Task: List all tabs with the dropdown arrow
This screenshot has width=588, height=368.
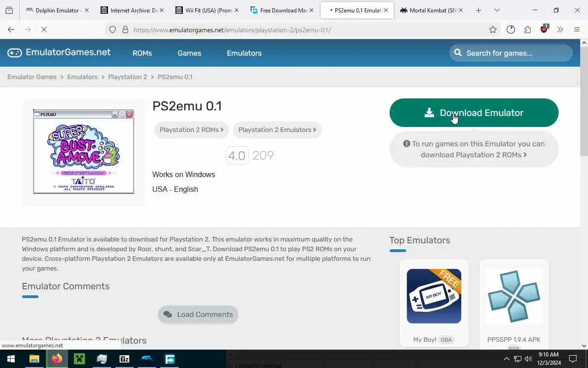Action: coord(497,10)
